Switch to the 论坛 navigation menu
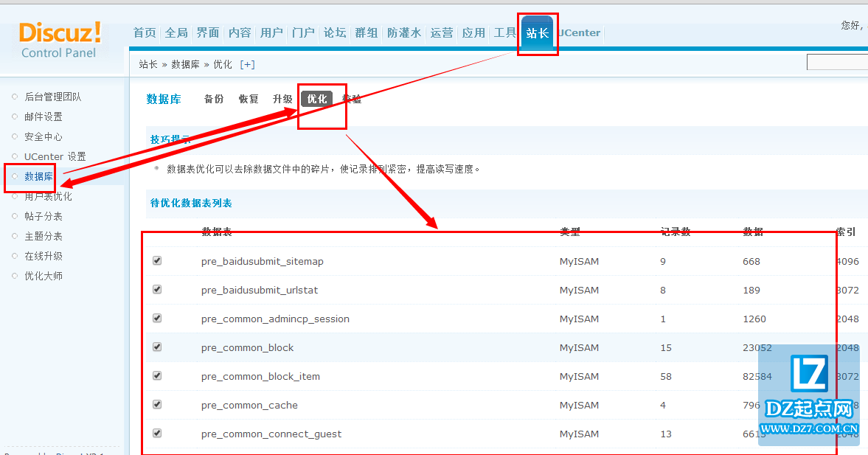The image size is (868, 455). click(335, 33)
